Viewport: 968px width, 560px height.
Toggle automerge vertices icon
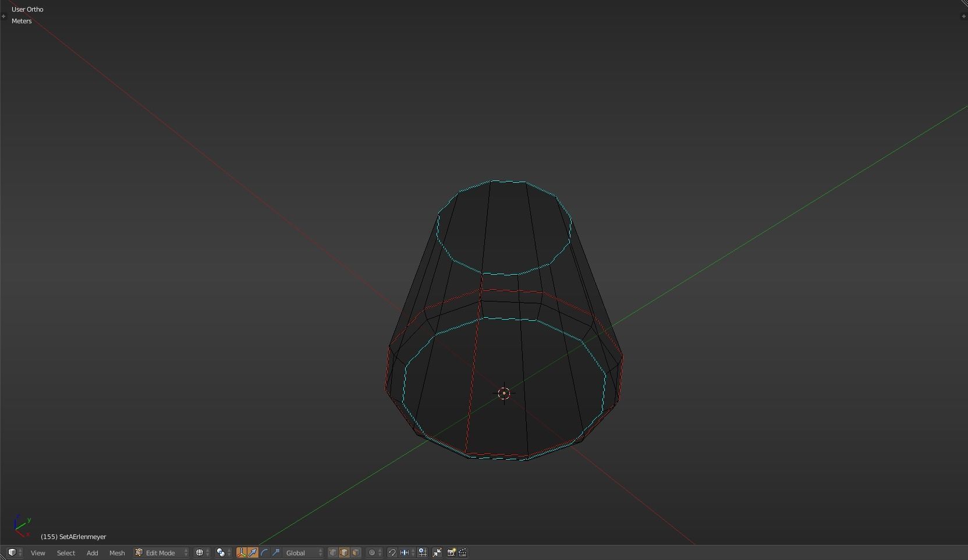(x=437, y=552)
